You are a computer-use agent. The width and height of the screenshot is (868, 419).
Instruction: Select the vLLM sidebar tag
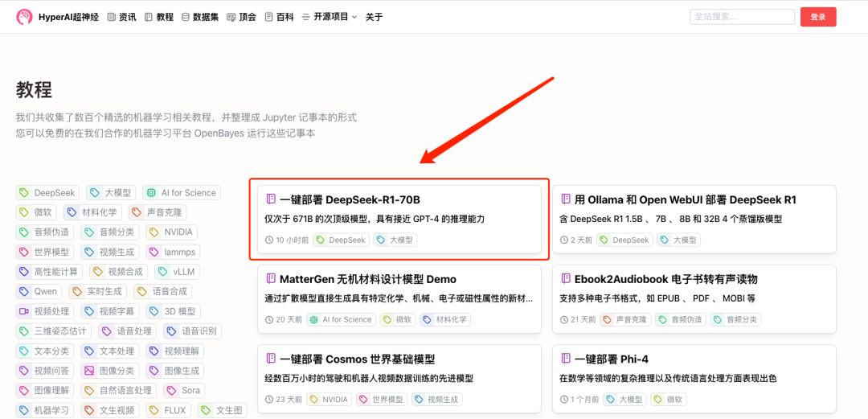click(x=177, y=272)
